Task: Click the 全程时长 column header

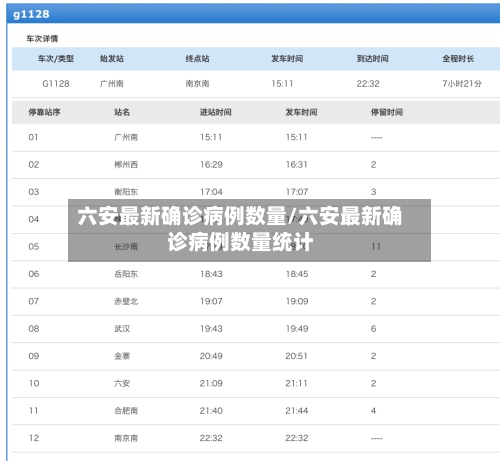Action: click(458, 59)
